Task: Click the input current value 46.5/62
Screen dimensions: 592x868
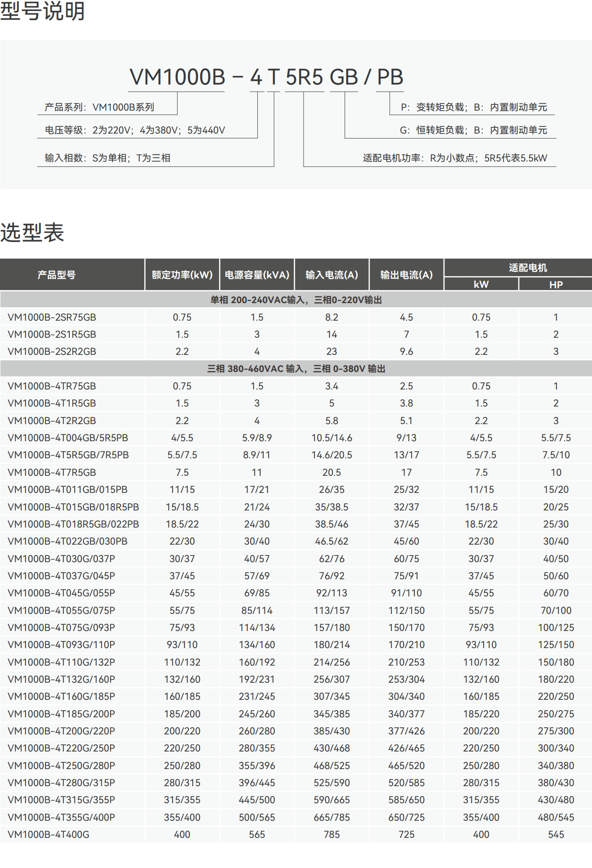Action: tap(332, 541)
